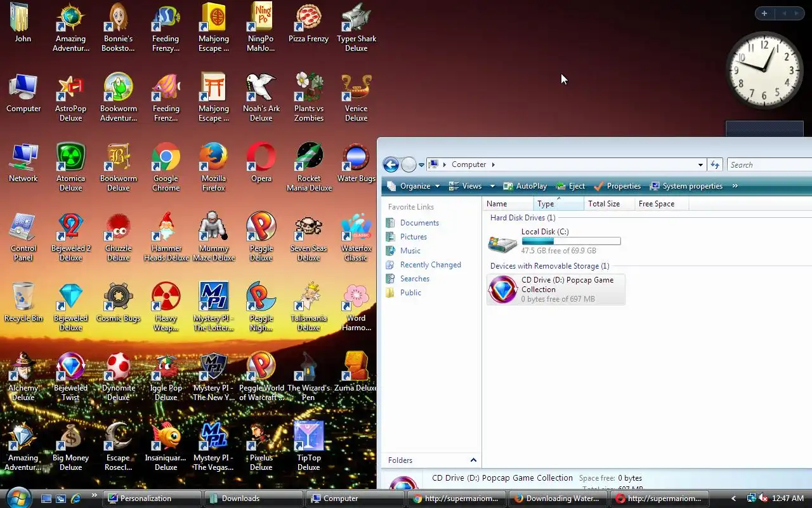Viewport: 812px width, 508px height.
Task: Select the TipTop Deluxe shortcut
Action: [x=309, y=446]
